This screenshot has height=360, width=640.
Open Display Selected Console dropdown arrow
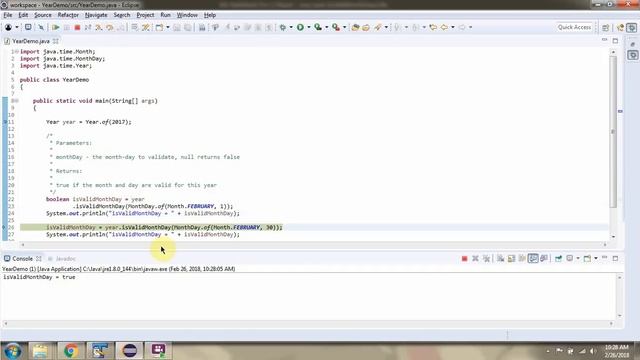[578, 258]
